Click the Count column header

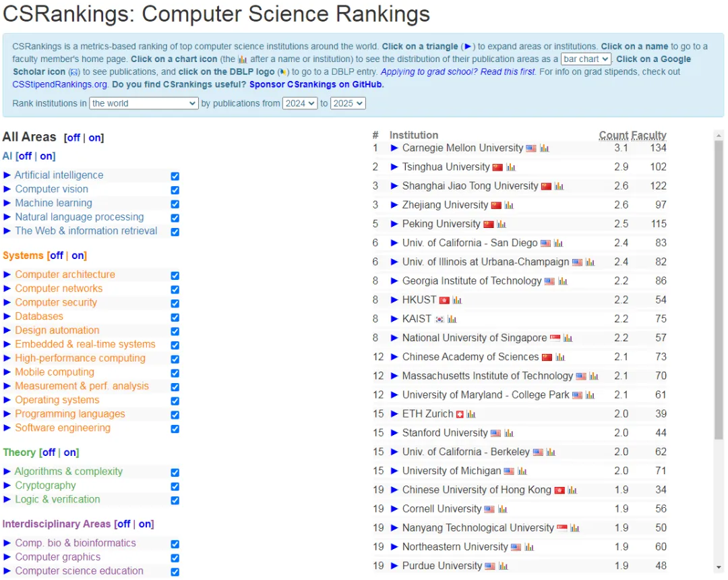[613, 135]
